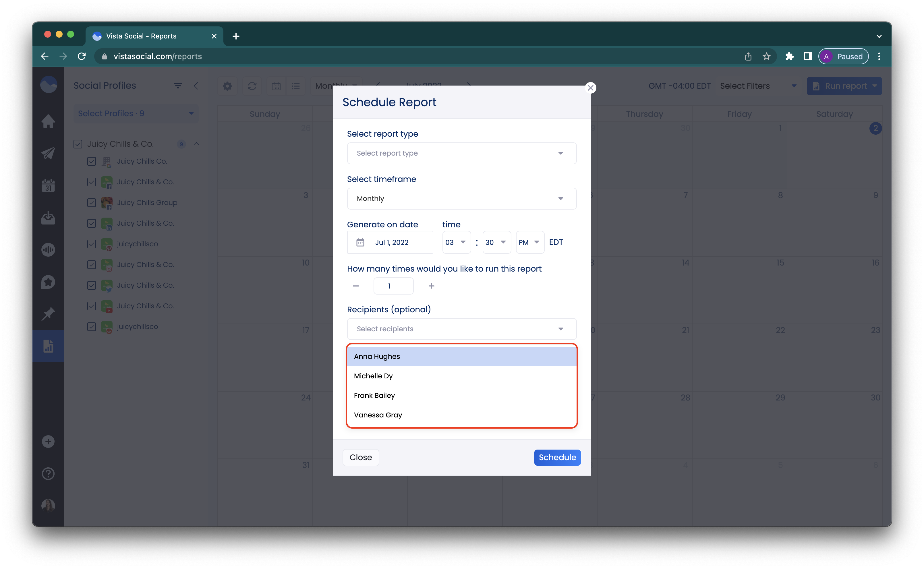Click the browser share icon
Screen dimensions: 924x569
[748, 57]
